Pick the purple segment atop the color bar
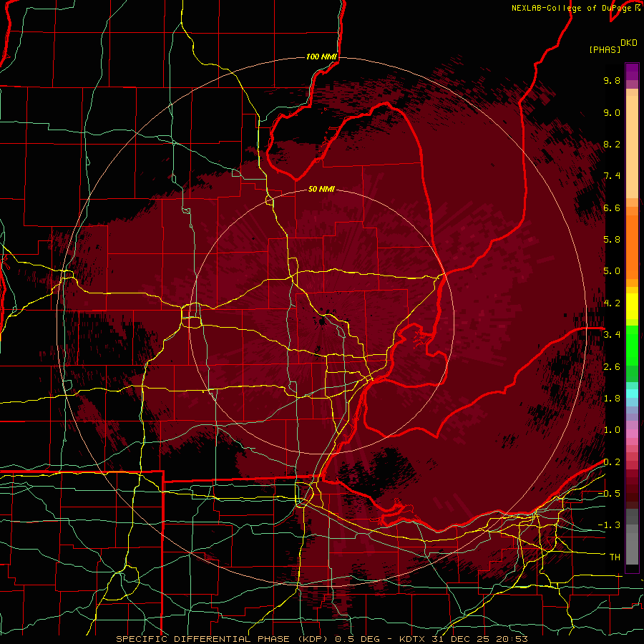The width and height of the screenshot is (644, 644). point(632,72)
